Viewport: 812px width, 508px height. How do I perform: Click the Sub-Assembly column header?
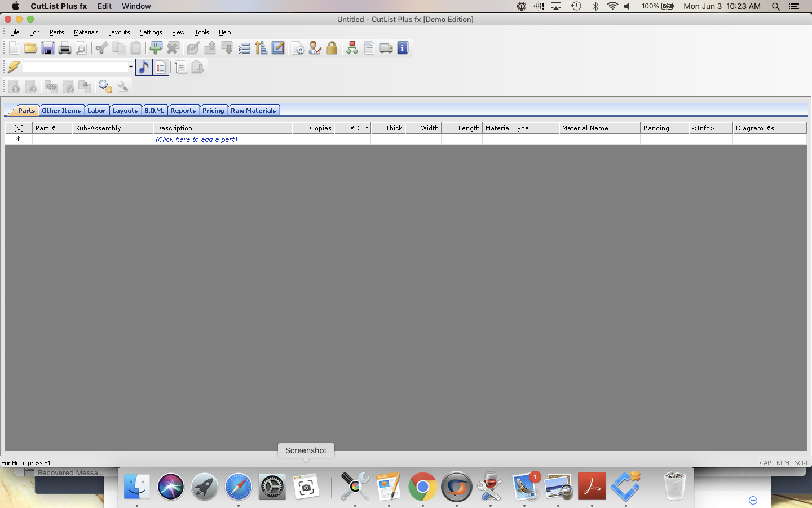coord(112,128)
